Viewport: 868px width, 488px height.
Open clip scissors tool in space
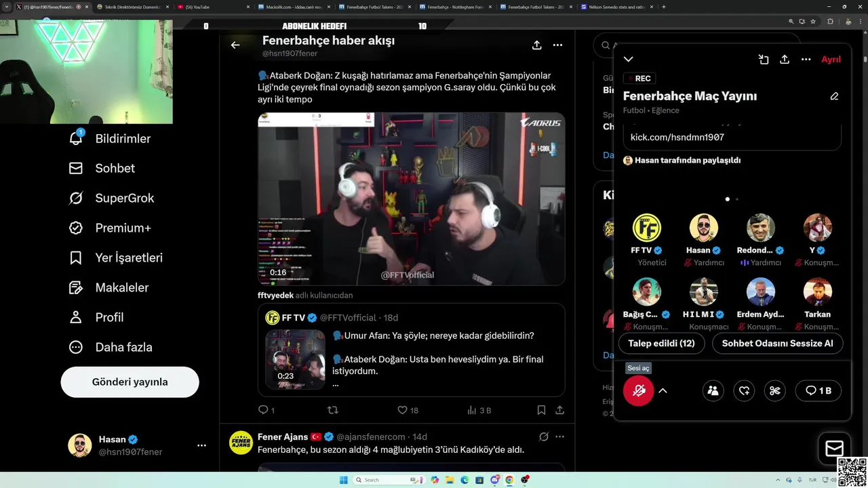point(775,390)
